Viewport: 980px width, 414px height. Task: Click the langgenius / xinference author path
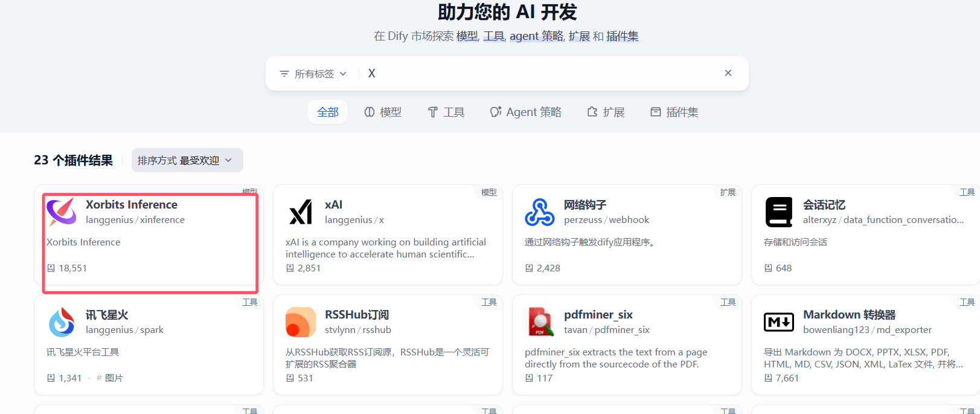135,220
